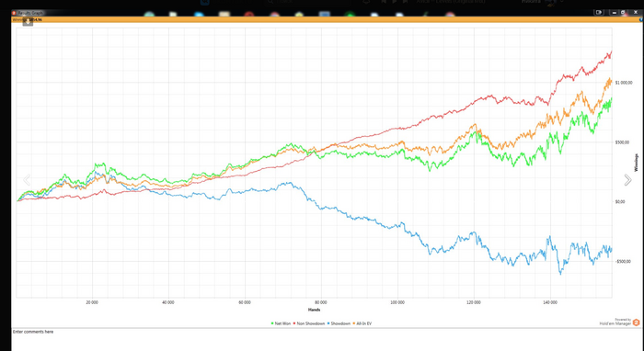
Task: Toggle the All-In EV series in legend
Action: 362,323
